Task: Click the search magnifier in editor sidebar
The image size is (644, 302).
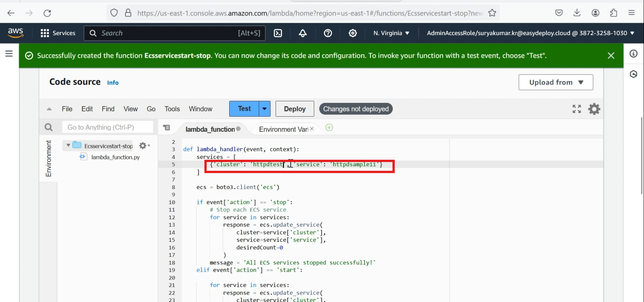Action: click(49, 127)
